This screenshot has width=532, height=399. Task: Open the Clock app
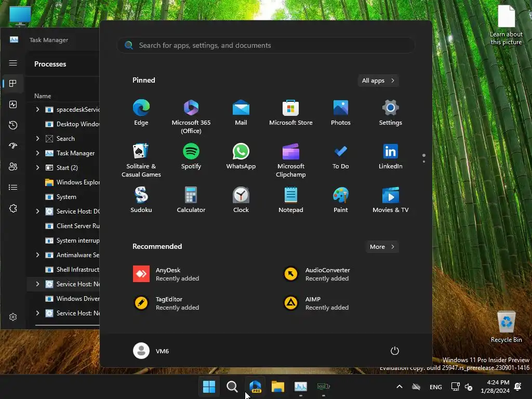(x=241, y=200)
